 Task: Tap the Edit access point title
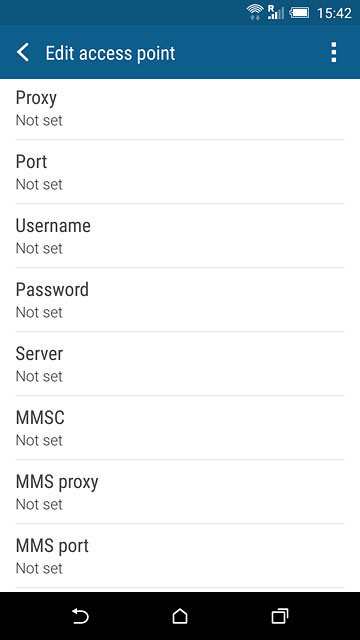(x=110, y=53)
